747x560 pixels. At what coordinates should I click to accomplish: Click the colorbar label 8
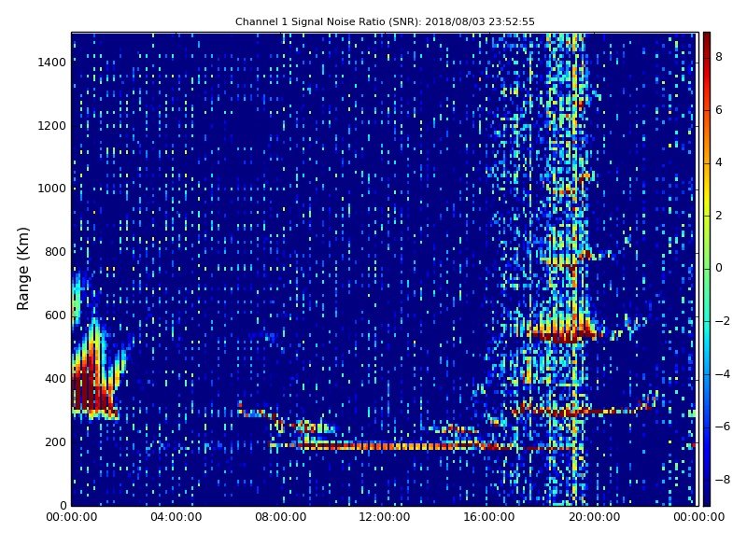[x=719, y=57]
